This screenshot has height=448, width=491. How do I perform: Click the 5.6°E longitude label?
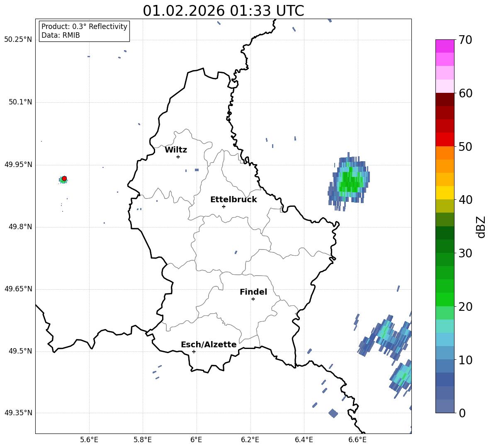pyautogui.click(x=89, y=440)
